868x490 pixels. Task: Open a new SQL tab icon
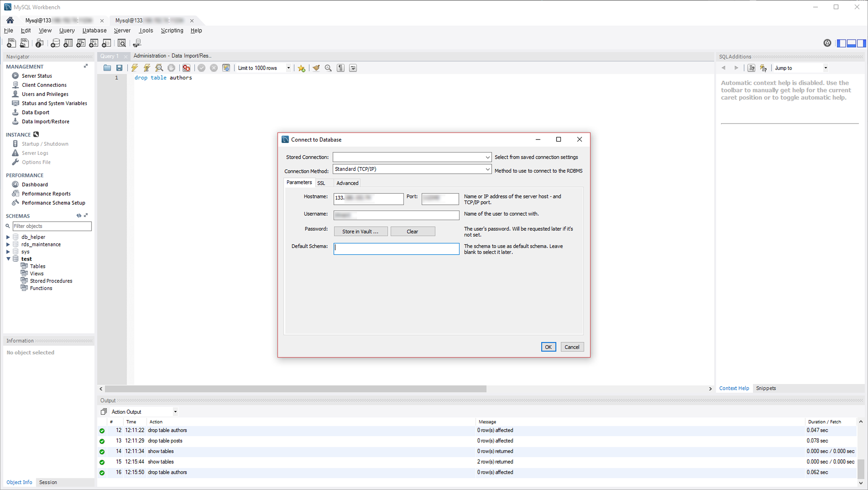pos(11,43)
